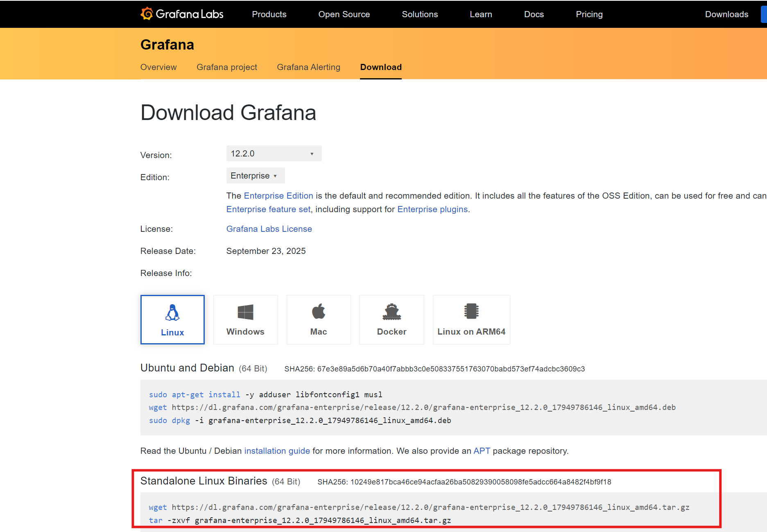Open the APT package repository link
Screen dimensions: 767x532
point(482,451)
